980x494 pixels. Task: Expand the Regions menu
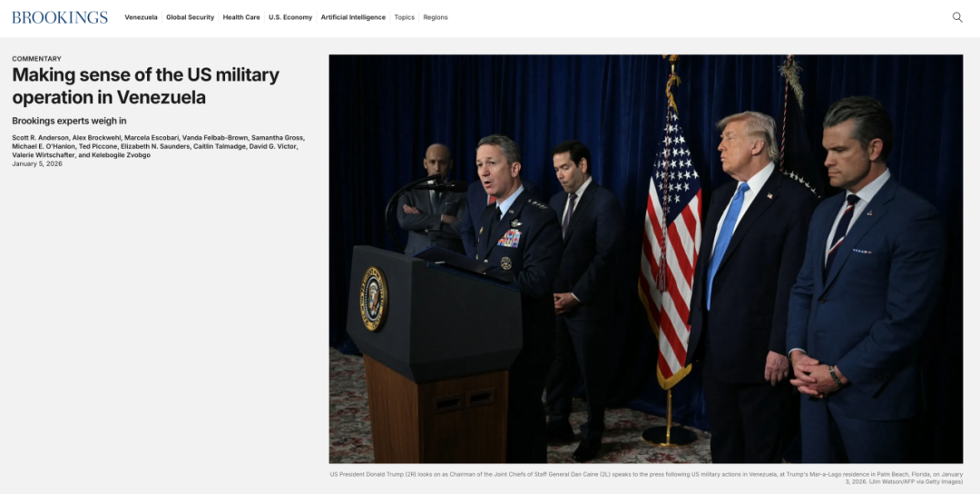tap(436, 17)
